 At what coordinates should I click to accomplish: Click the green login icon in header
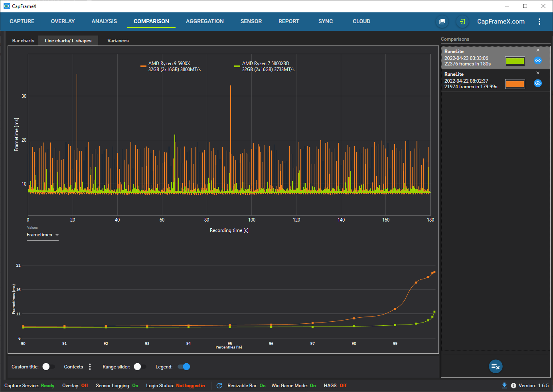[462, 22]
